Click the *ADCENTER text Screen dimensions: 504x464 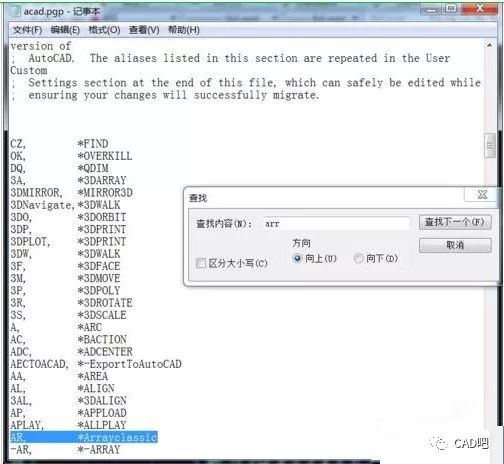[x=105, y=351]
